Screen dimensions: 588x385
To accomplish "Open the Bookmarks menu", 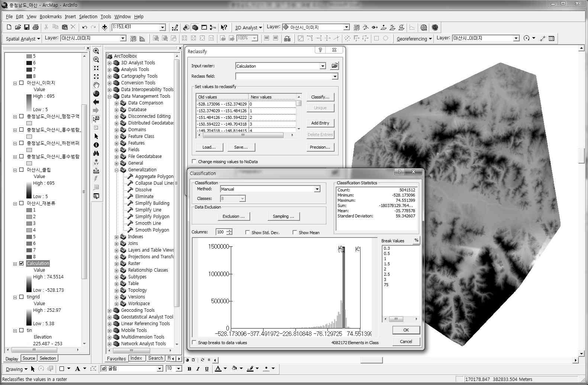I will [51, 17].
